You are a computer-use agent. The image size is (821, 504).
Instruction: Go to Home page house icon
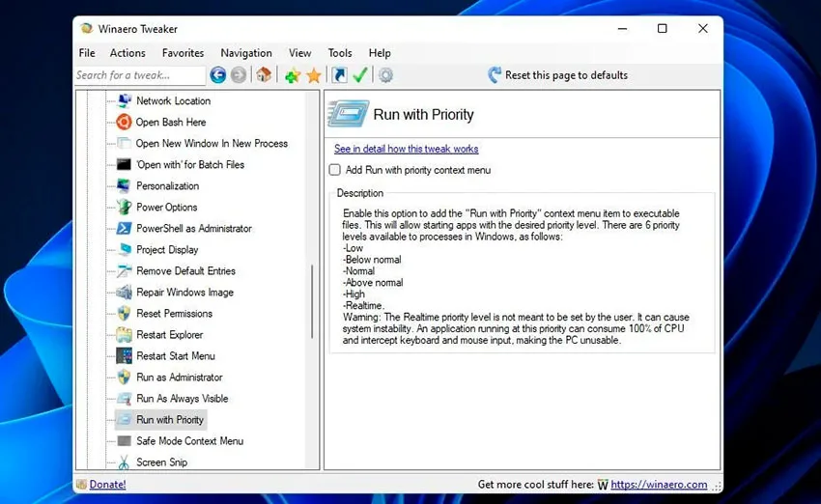pos(264,75)
